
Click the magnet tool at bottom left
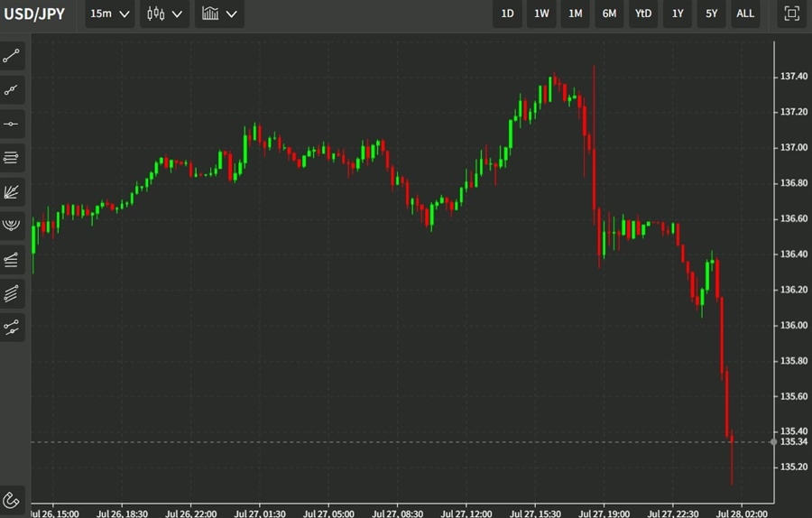point(12,499)
